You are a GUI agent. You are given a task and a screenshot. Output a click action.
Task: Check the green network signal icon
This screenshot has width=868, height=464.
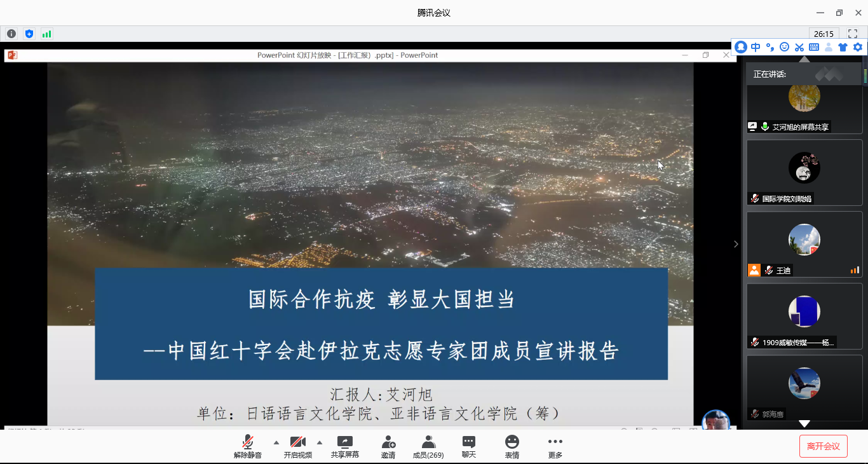[46, 34]
